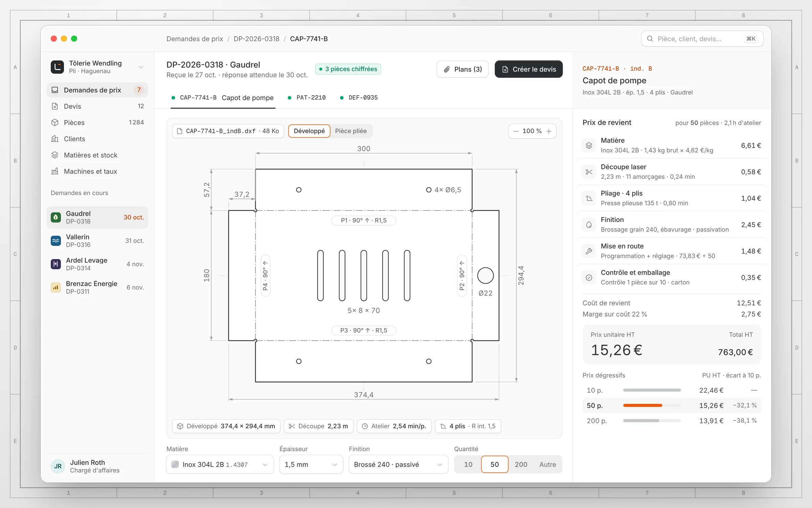Switch to the DEF-0935 tab
The width and height of the screenshot is (812, 508).
pyautogui.click(x=359, y=98)
